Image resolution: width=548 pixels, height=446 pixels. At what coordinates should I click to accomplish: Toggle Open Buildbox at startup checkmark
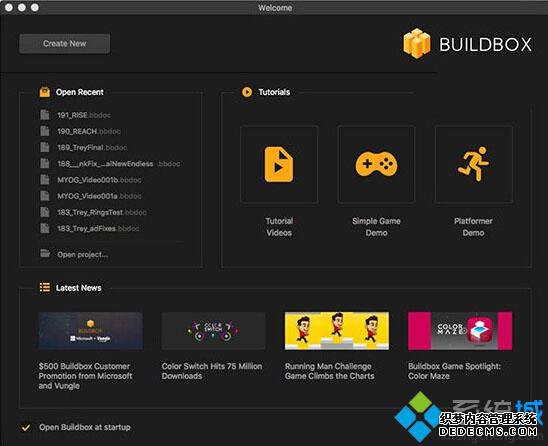26,427
